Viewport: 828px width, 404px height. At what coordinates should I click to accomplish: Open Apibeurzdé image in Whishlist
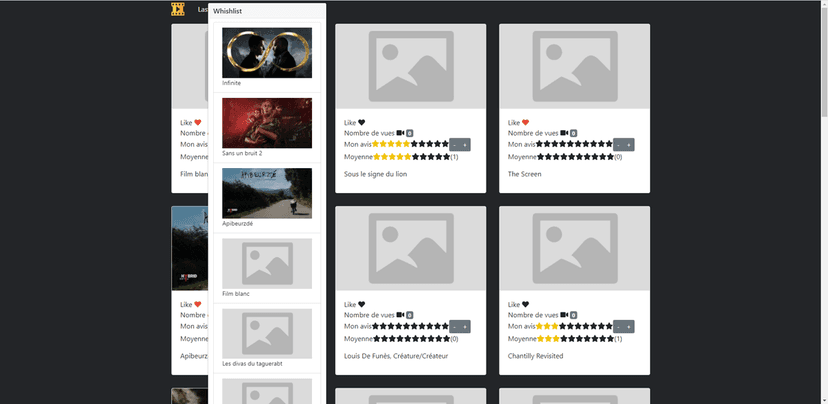(267, 193)
